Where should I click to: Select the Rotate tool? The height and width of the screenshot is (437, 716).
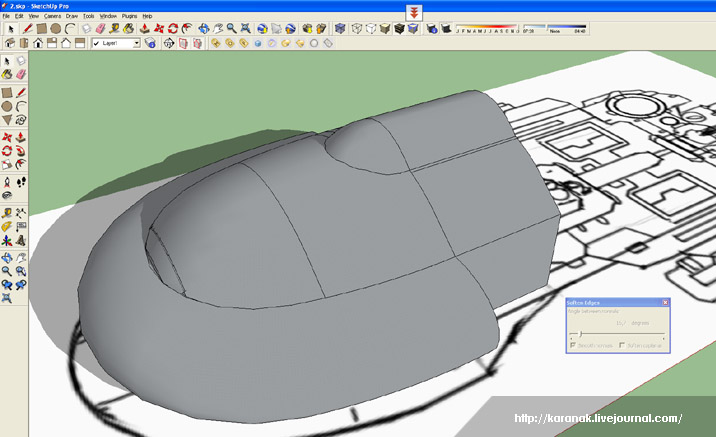(x=7, y=151)
